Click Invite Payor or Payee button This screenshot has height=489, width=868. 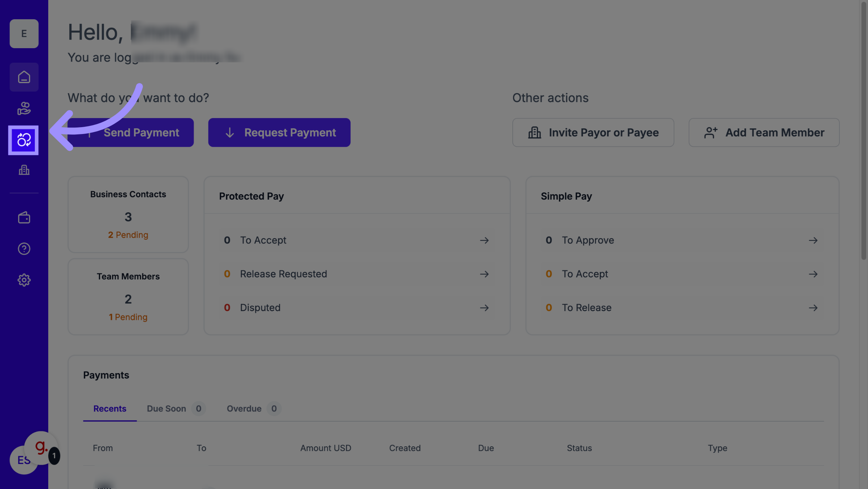point(593,133)
